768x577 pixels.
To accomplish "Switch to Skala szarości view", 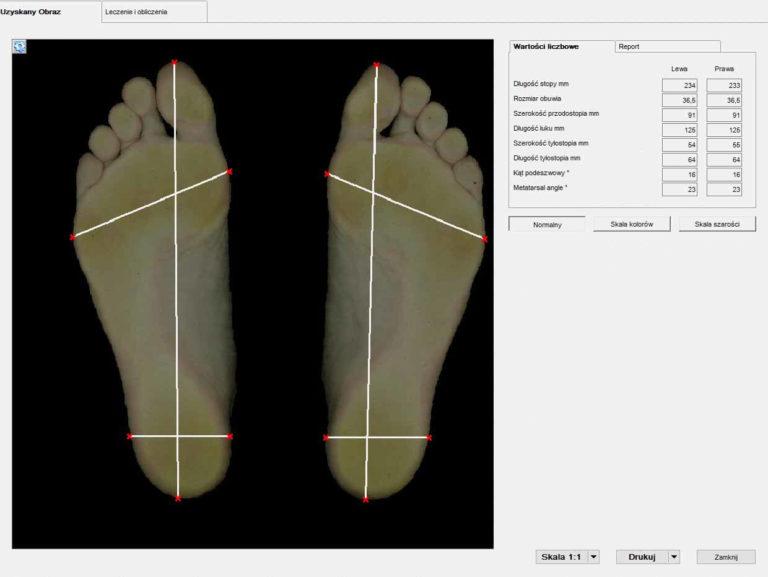I will [717, 224].
